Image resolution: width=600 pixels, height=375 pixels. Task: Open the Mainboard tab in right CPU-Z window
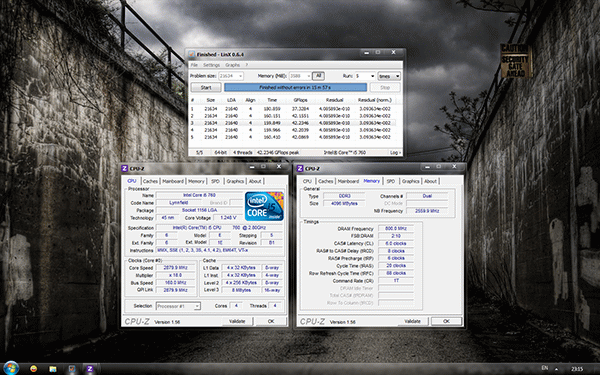pos(348,181)
